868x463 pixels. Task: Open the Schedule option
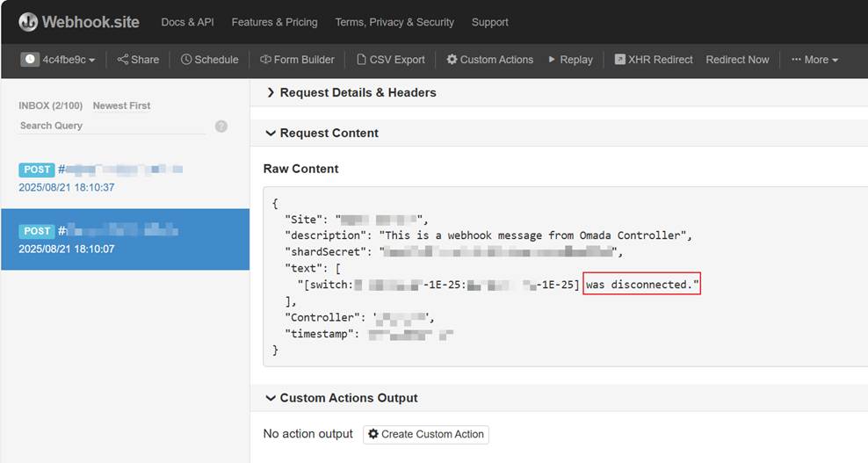(209, 59)
